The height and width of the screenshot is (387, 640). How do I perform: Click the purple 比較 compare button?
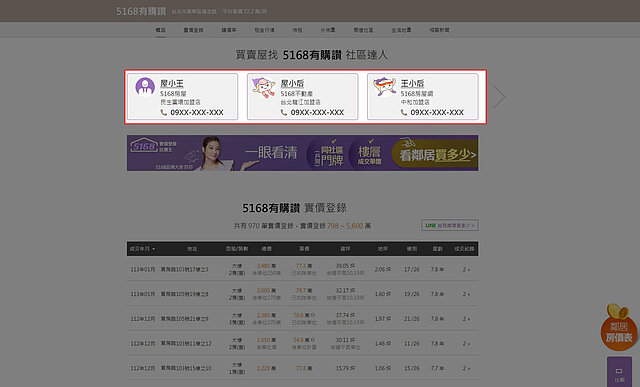[619, 372]
